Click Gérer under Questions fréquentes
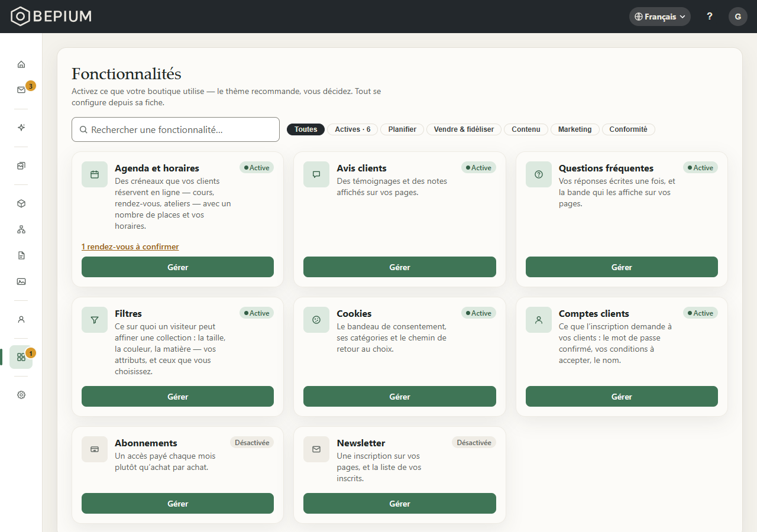The width and height of the screenshot is (757, 532). coord(622,267)
